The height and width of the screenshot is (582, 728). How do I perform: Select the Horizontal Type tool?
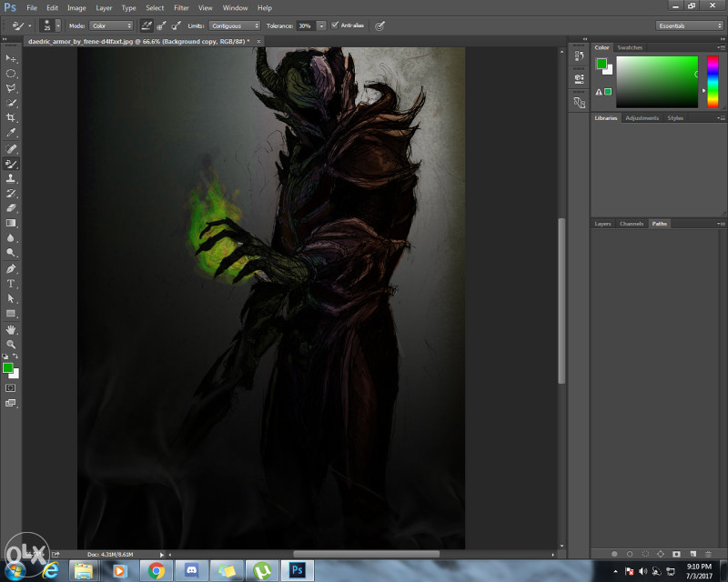click(x=11, y=284)
